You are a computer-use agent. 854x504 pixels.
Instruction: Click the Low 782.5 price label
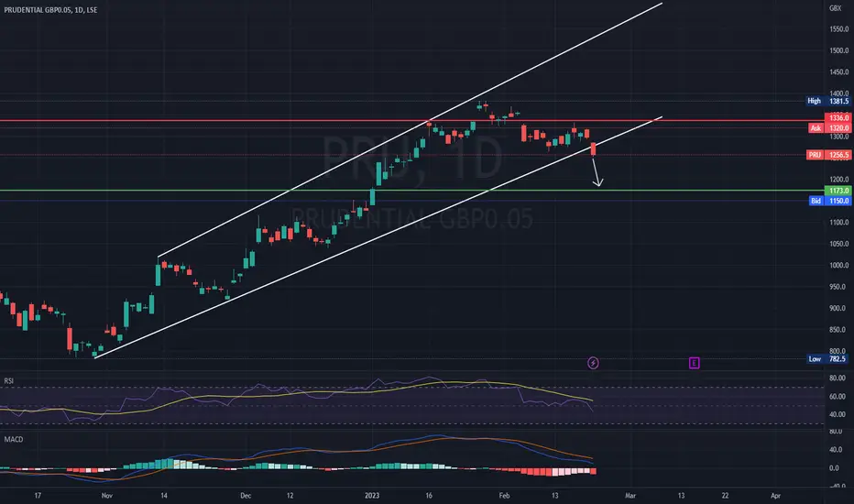click(x=827, y=359)
